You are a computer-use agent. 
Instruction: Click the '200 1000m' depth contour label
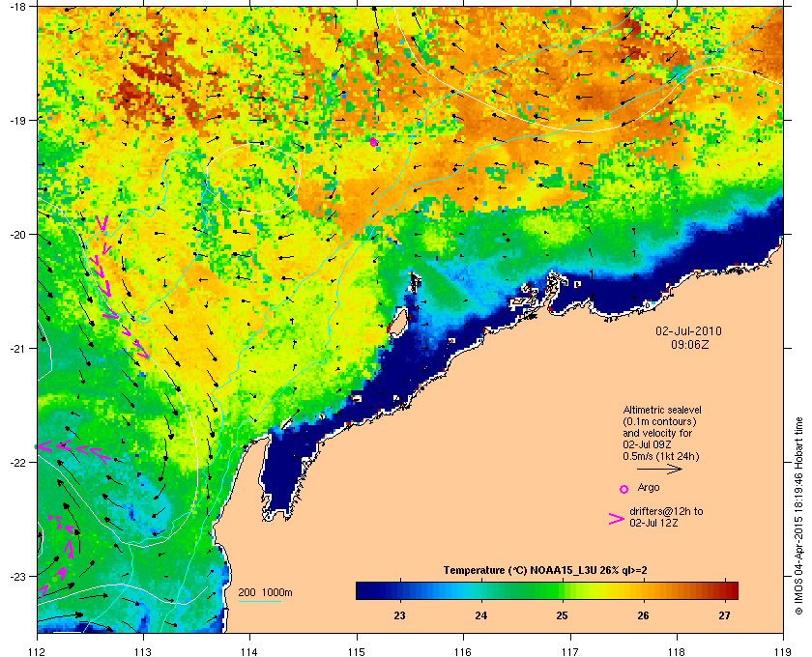pos(265,592)
